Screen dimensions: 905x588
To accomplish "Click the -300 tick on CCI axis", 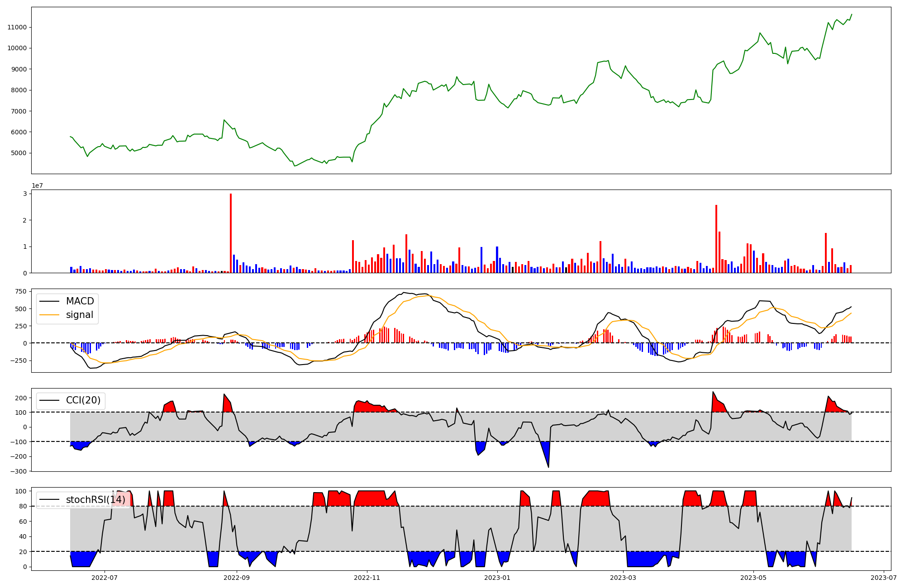I will 18,471.
